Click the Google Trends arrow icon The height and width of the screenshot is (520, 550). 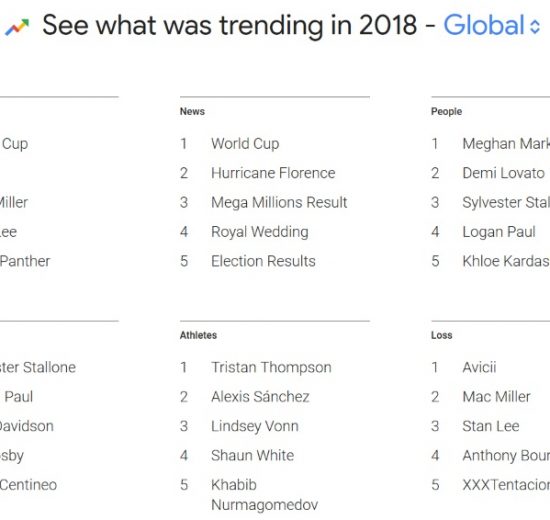(17, 27)
